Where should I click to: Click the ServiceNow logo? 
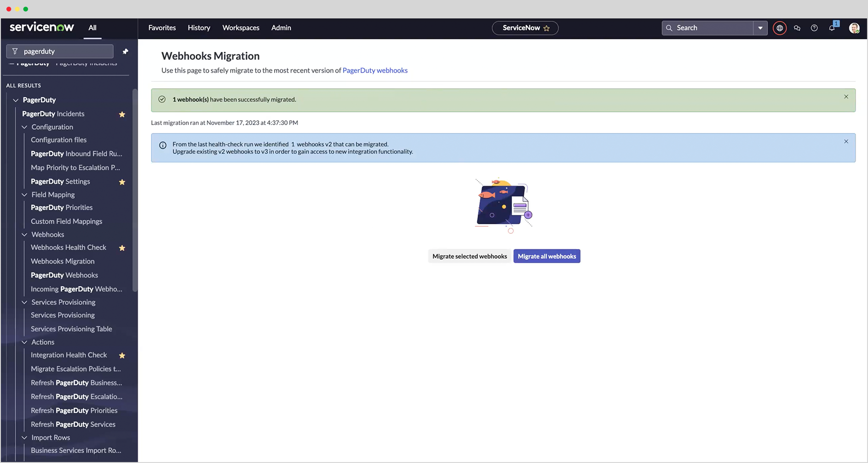click(42, 27)
